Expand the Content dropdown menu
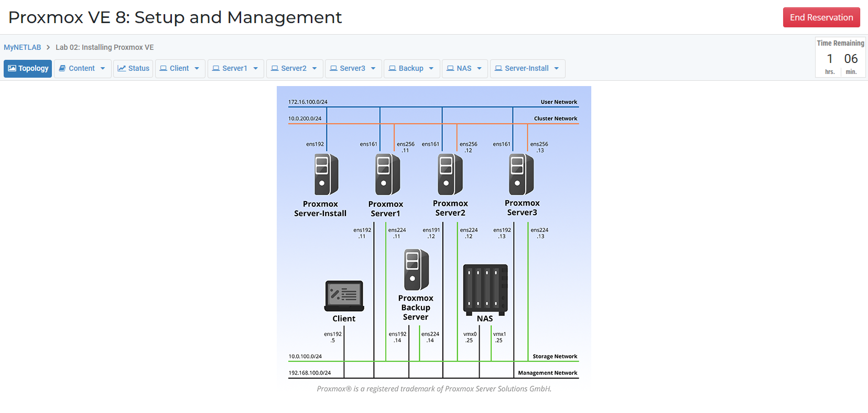The height and width of the screenshot is (413, 868). pos(82,68)
